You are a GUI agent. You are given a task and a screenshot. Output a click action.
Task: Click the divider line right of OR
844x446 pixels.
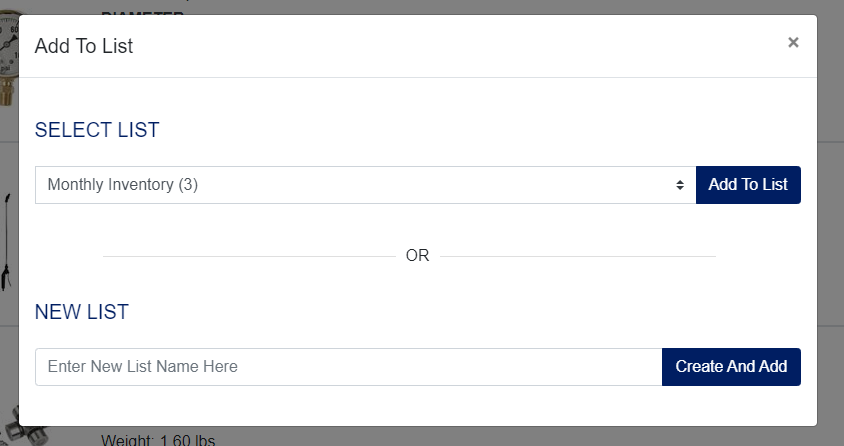578,256
